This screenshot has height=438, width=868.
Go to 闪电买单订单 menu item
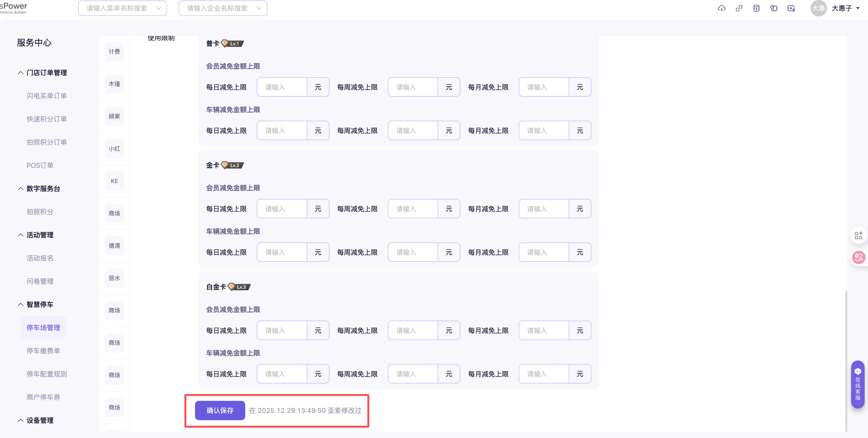[x=47, y=96]
